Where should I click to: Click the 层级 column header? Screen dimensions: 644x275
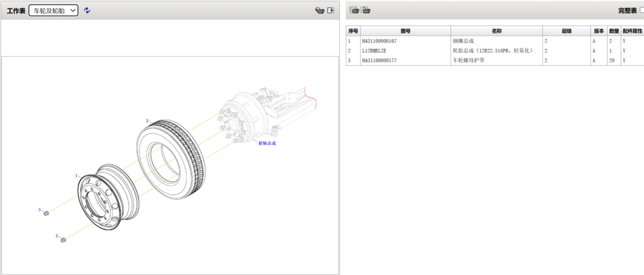tap(566, 31)
